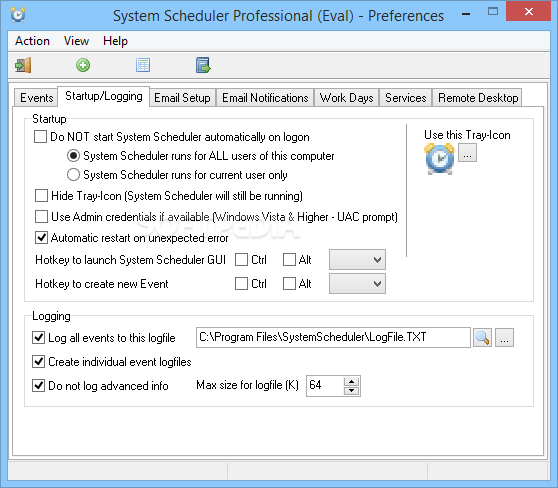558x488 pixels.
Task: Open key dropdown for launch GUI hotkey
Action: point(357,259)
